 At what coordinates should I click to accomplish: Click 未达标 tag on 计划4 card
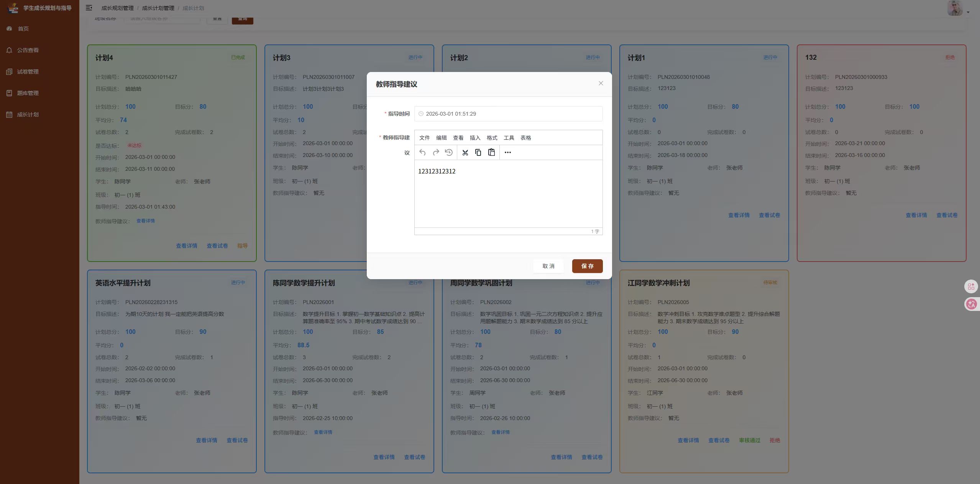[135, 146]
